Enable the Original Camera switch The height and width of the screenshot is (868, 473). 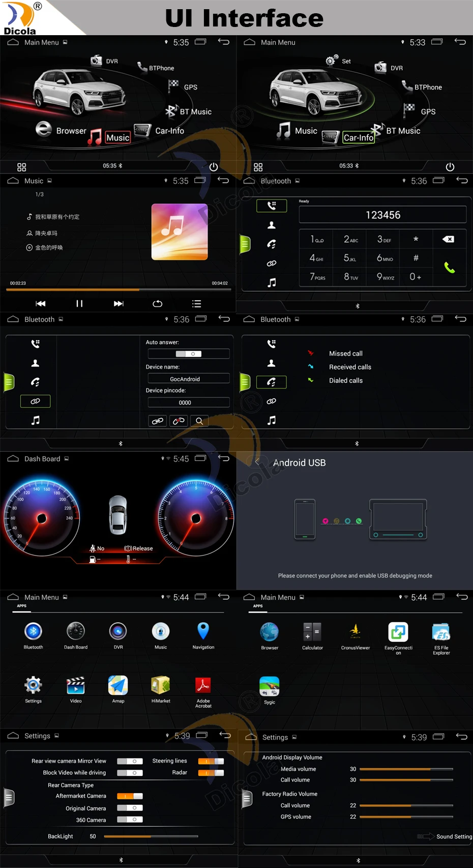(x=130, y=808)
